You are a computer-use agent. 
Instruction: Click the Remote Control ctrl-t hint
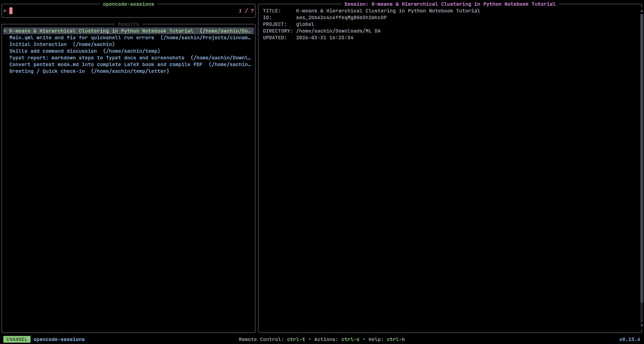click(272, 339)
